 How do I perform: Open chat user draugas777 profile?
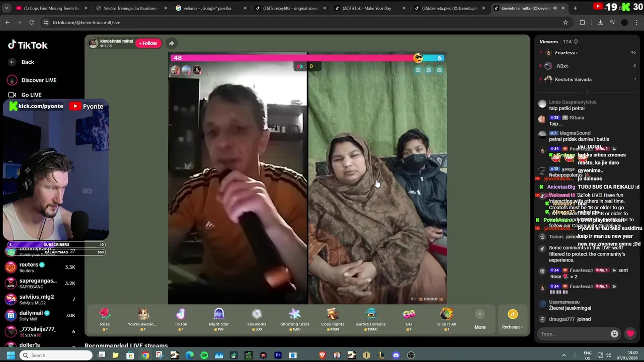[561, 319]
